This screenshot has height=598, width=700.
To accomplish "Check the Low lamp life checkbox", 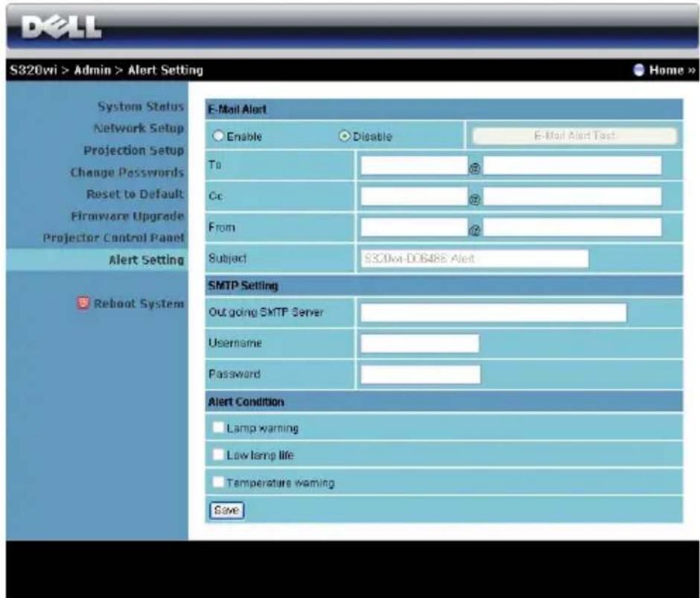I will tap(218, 454).
